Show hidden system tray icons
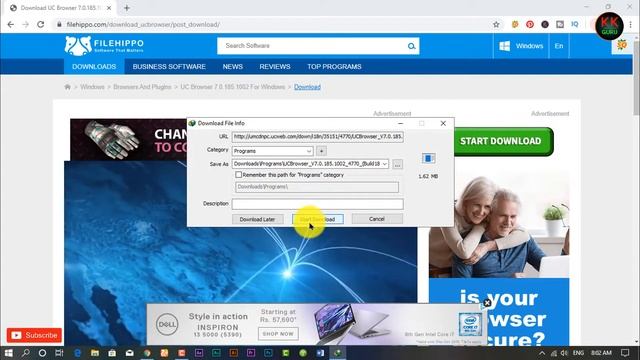640x360 pixels. pos(542,353)
